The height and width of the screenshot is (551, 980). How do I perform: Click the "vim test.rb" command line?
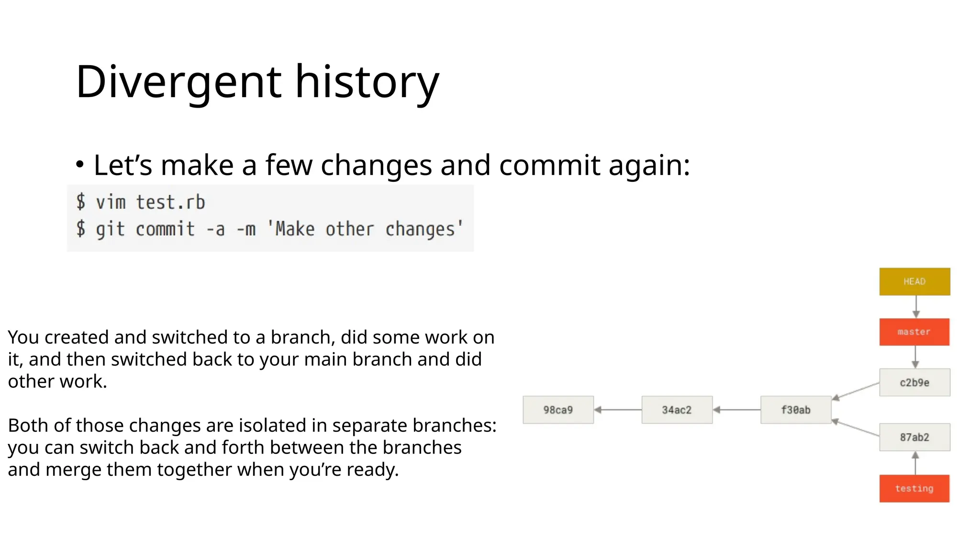click(x=141, y=202)
